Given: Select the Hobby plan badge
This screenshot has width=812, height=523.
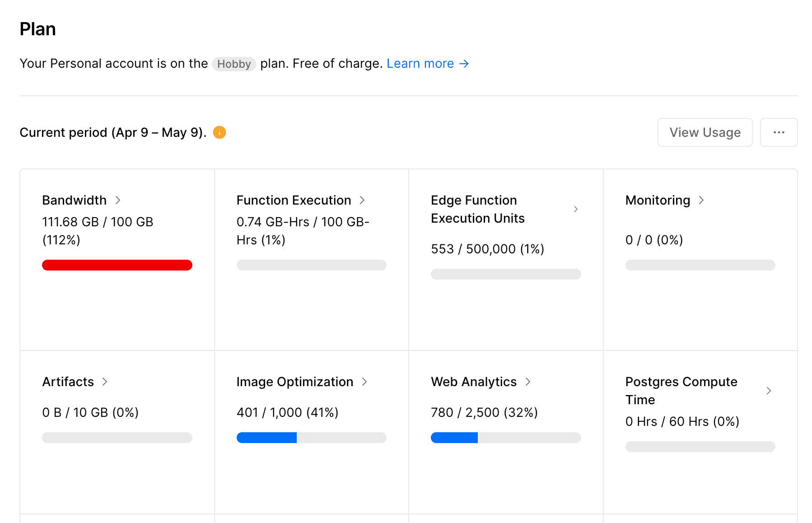Looking at the screenshot, I should click(x=234, y=64).
